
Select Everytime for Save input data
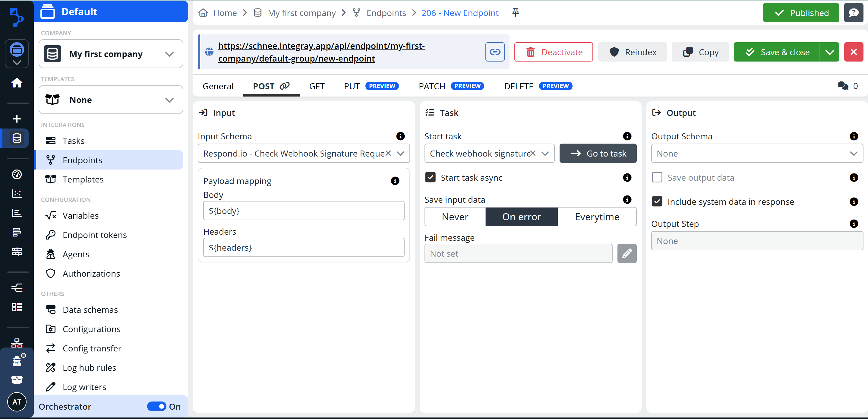coord(597,217)
